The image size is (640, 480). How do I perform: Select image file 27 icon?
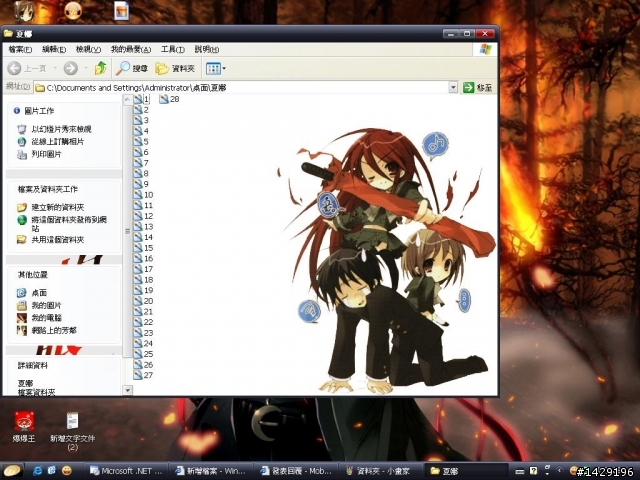138,375
